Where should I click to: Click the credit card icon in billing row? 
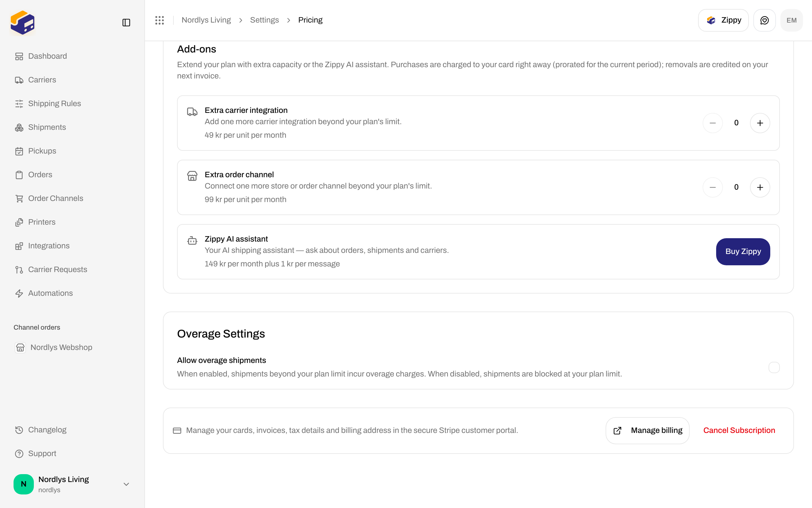coord(177,430)
